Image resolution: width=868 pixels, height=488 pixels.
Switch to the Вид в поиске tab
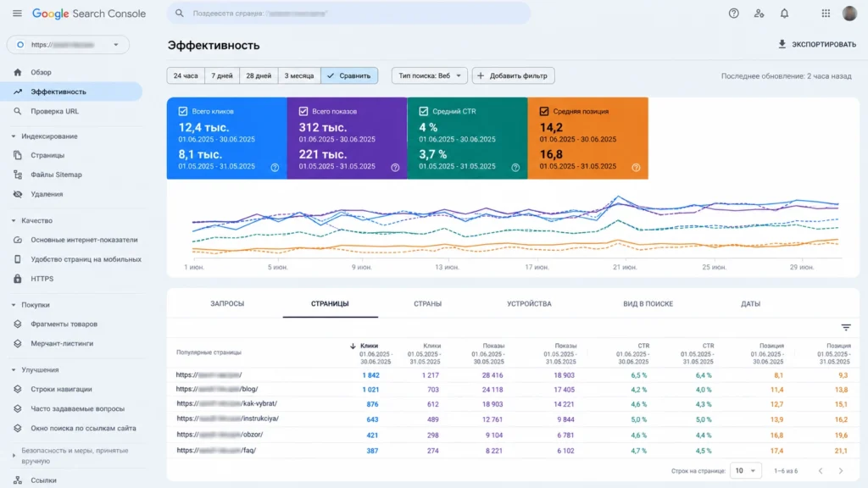(x=648, y=304)
